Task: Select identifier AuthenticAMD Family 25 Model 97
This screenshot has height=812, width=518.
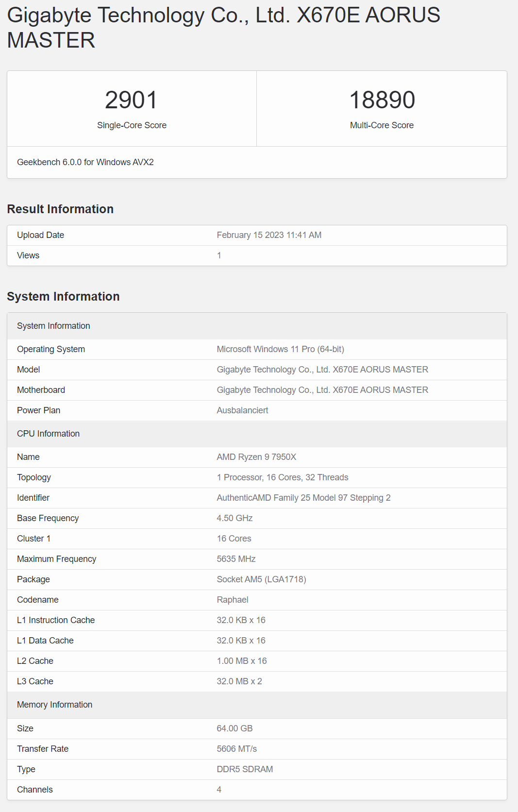Action: (x=304, y=498)
